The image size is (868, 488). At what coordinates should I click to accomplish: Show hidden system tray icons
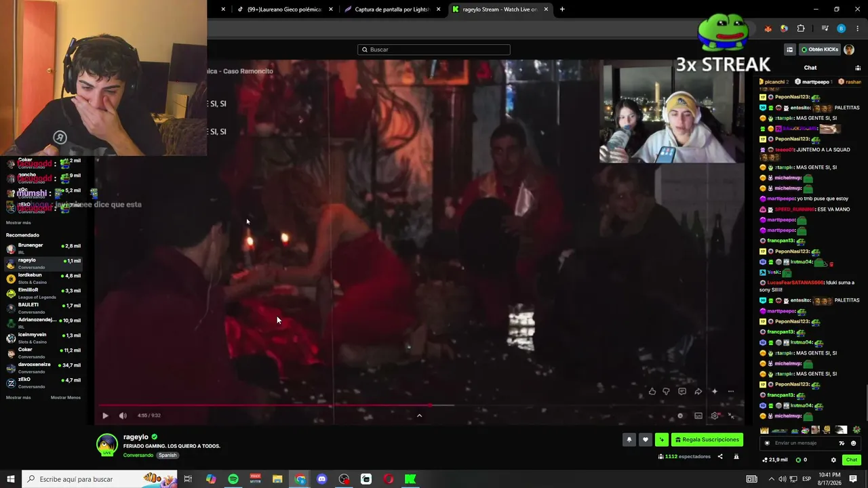pos(770,479)
